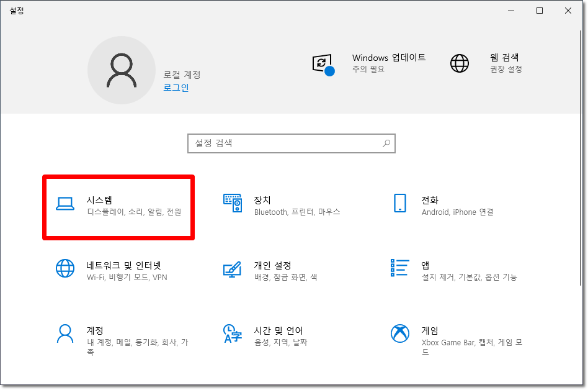Click Android, iPhone 연결 description

457,212
